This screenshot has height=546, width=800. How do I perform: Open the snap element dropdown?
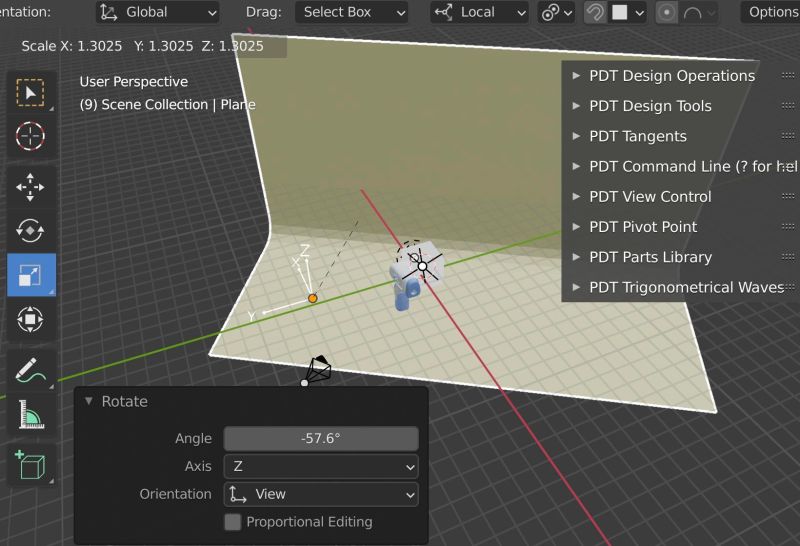click(x=627, y=12)
